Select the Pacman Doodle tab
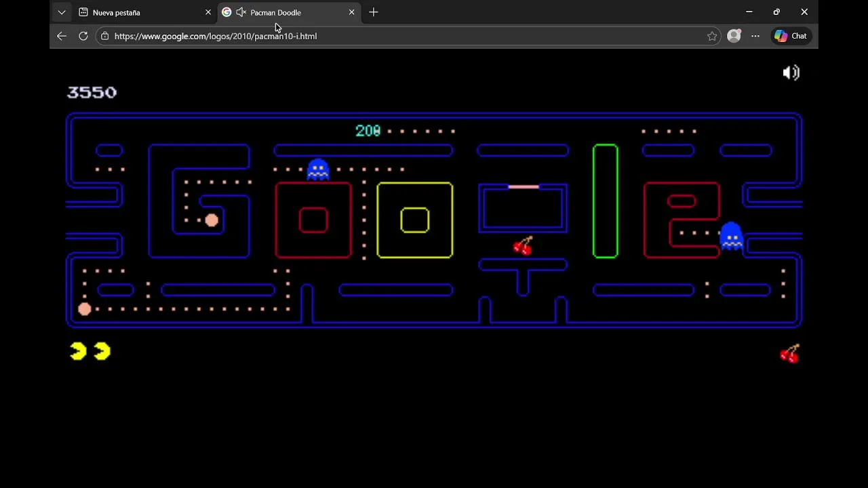The width and height of the screenshot is (868, 488). (x=290, y=12)
